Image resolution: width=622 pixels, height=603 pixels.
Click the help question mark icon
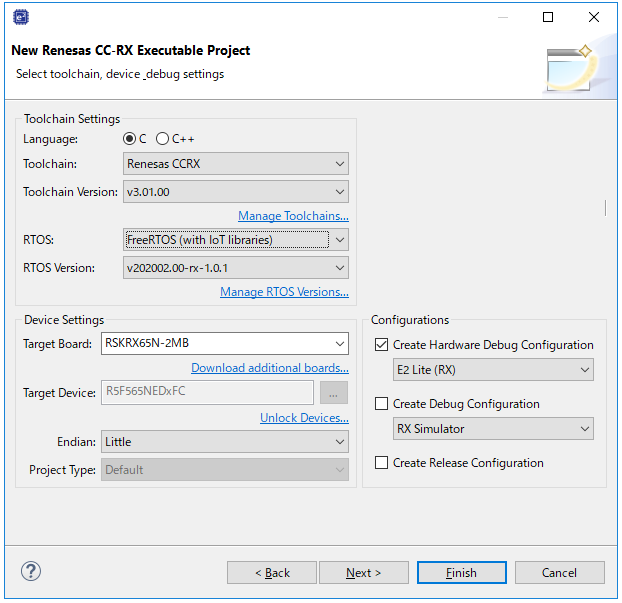tap(31, 572)
